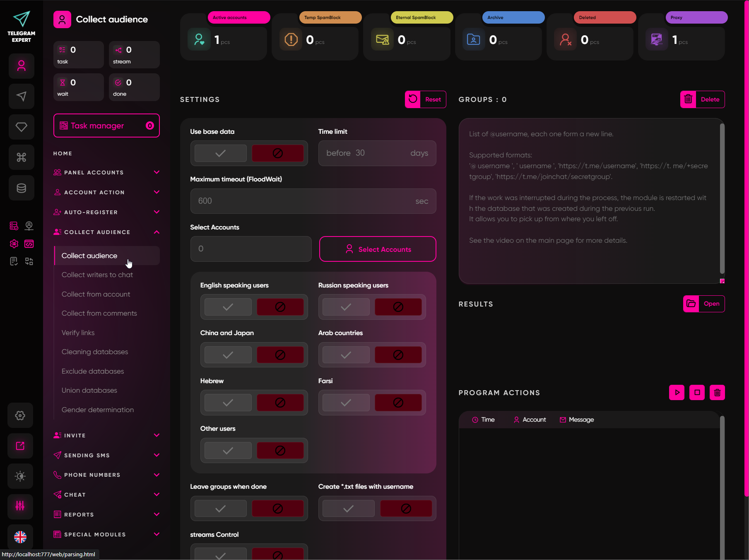
Task: Enable Use base data with checkmark
Action: click(x=221, y=153)
